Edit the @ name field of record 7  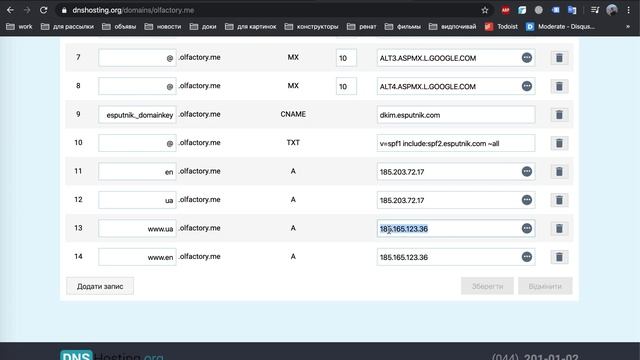pos(137,58)
